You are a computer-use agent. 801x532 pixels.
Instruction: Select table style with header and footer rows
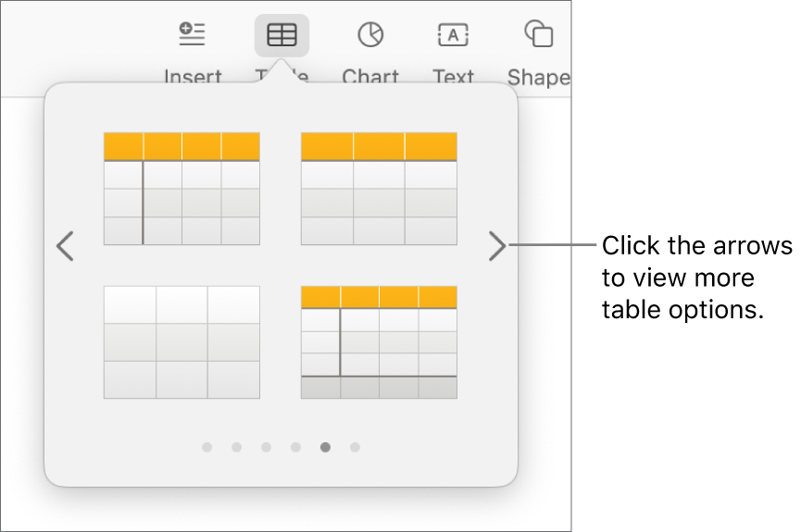379,342
